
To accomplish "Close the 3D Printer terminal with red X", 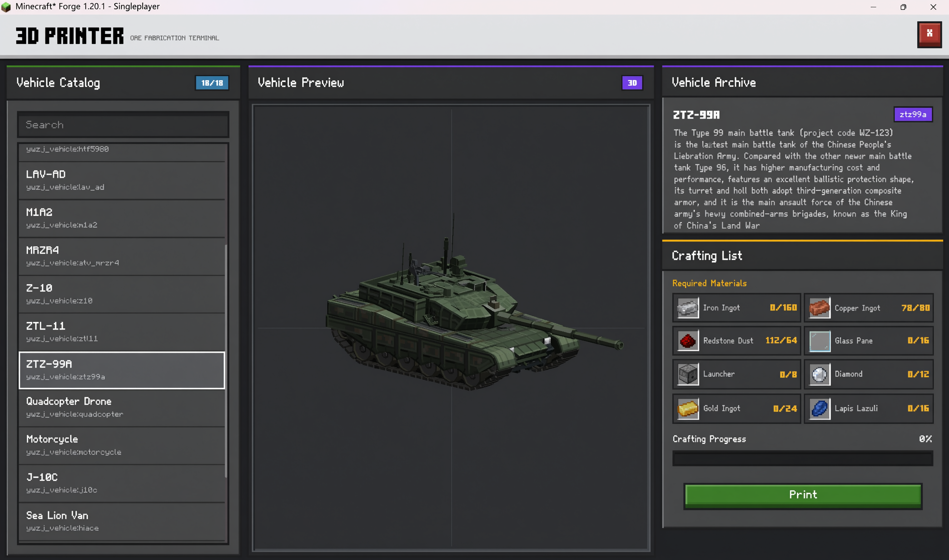I will tap(929, 34).
